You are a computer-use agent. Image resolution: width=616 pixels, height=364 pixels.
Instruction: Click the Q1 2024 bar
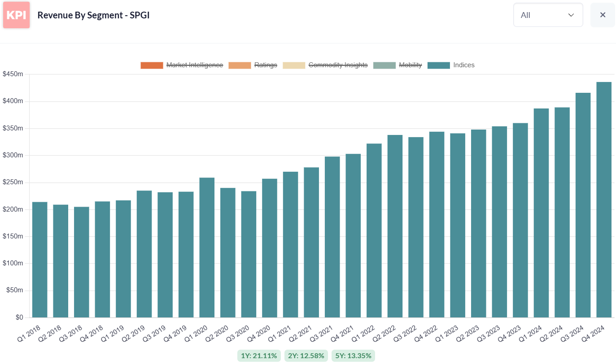coord(541,213)
